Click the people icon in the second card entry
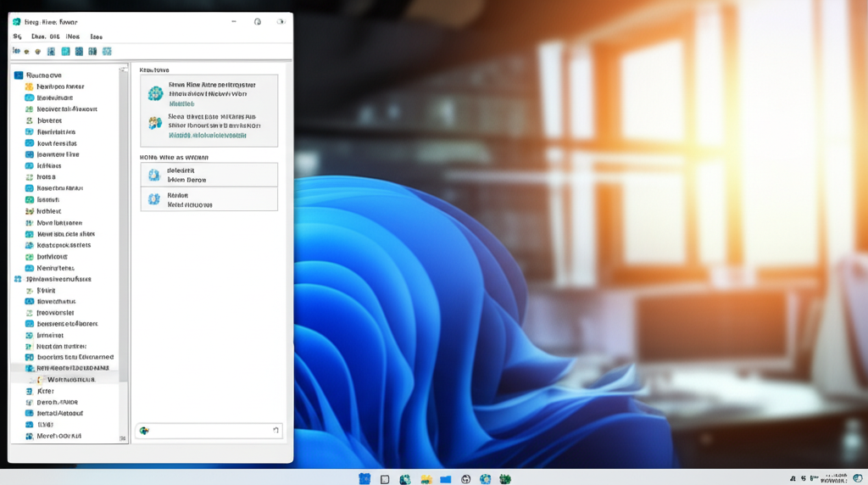 click(155, 123)
